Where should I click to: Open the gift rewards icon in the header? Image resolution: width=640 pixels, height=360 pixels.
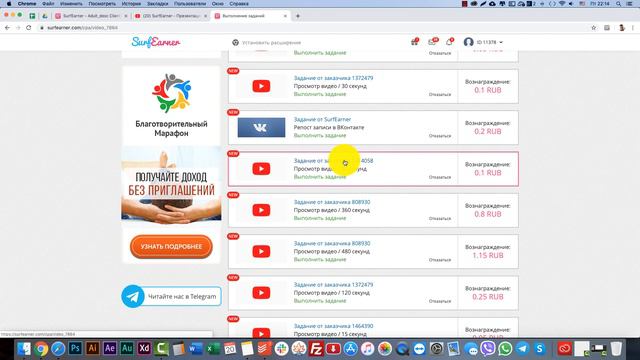(x=414, y=42)
